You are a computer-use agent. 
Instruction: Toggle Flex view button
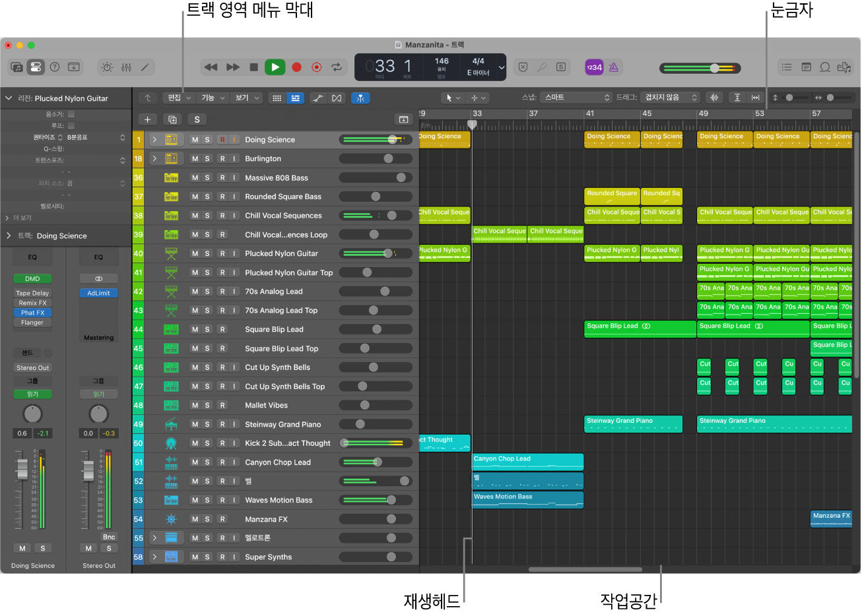pos(337,98)
